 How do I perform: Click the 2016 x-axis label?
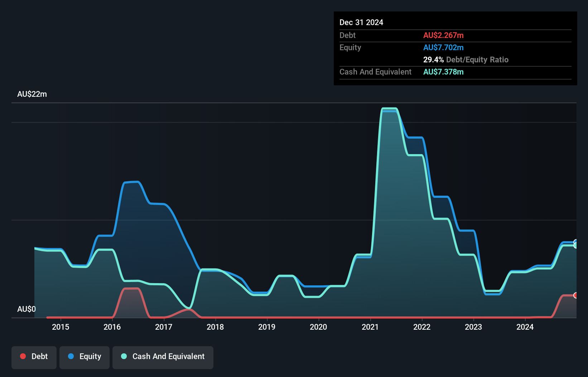112,327
